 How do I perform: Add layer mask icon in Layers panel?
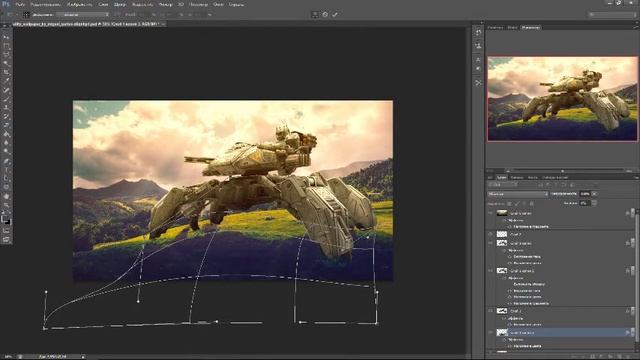(x=593, y=356)
